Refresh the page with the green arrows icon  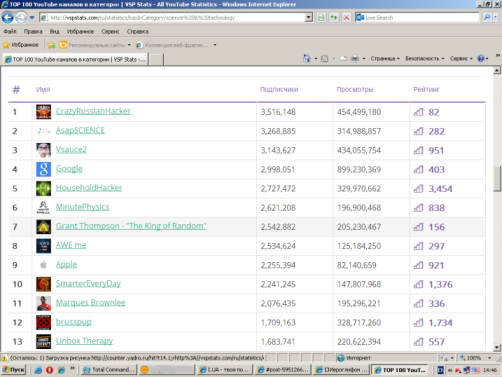pos(334,18)
